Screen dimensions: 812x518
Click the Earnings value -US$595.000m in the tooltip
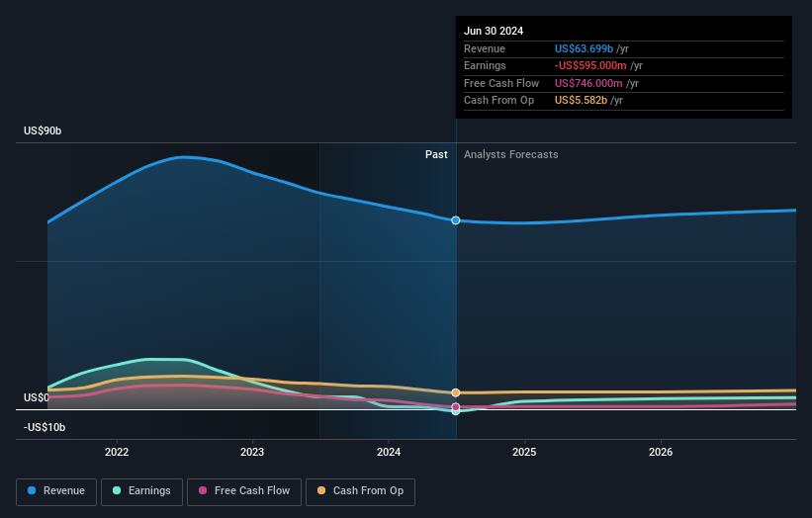(x=590, y=65)
